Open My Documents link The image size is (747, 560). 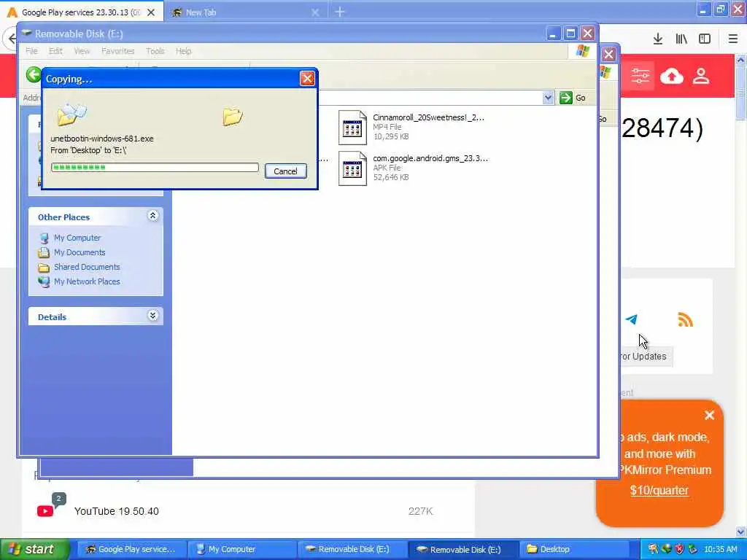click(80, 252)
